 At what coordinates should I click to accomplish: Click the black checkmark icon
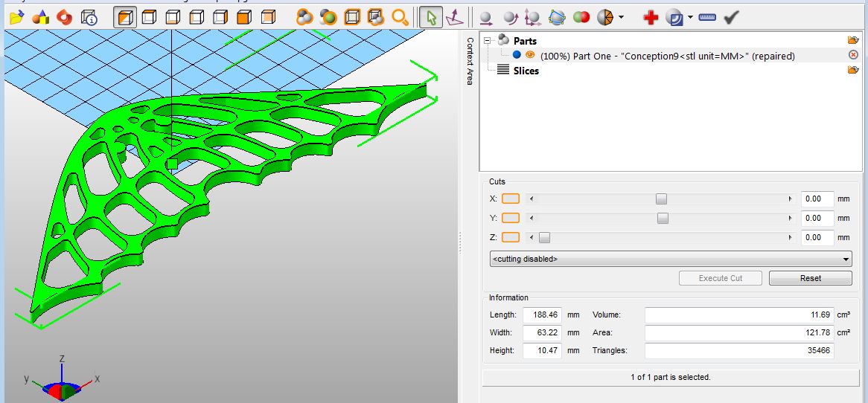pyautogui.click(x=731, y=18)
